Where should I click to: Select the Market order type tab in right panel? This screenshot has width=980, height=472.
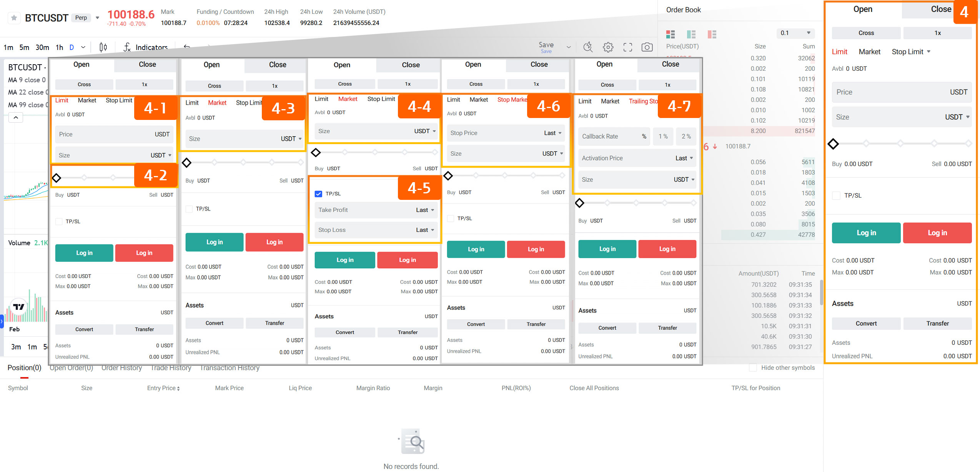click(x=869, y=52)
